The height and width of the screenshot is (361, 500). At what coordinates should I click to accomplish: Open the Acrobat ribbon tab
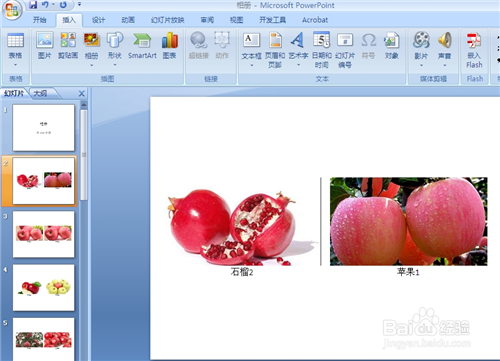point(315,20)
